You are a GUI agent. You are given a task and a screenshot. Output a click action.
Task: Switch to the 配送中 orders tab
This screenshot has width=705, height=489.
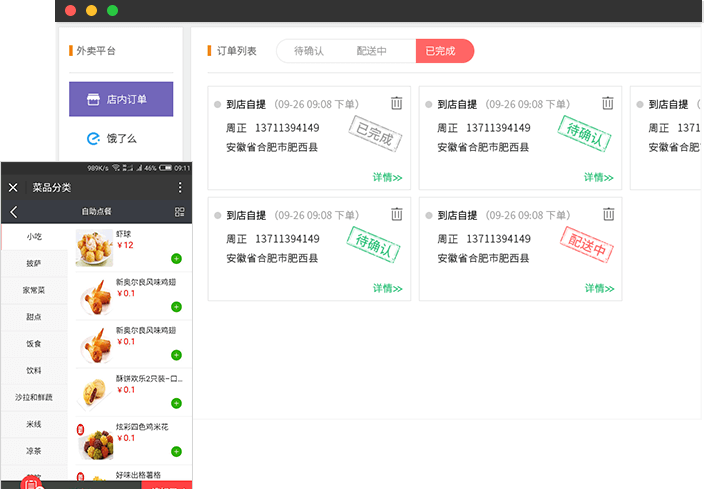tap(371, 51)
